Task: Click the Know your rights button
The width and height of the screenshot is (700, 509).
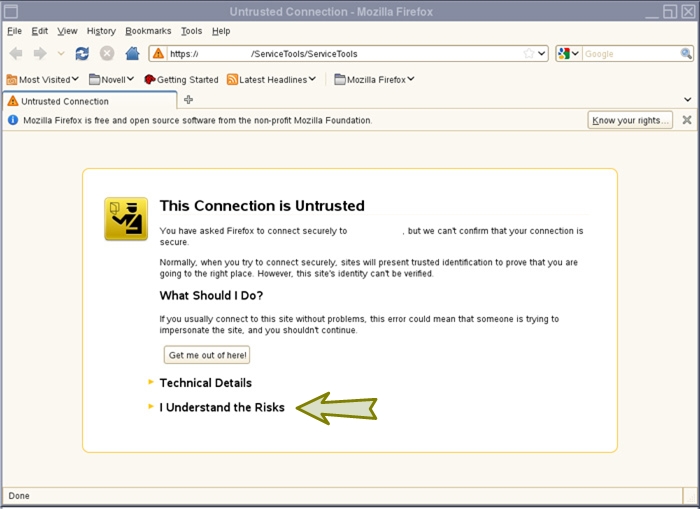Action: click(x=630, y=120)
